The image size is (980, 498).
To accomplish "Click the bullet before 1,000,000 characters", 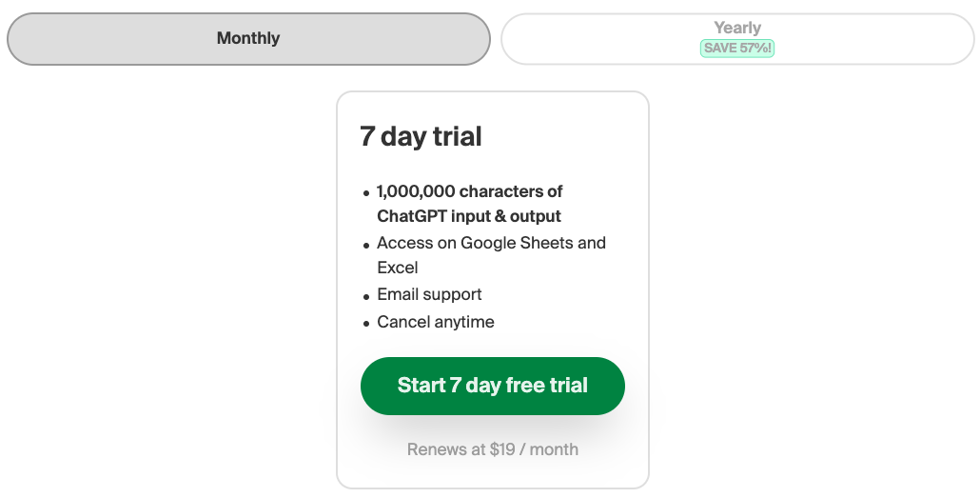I will point(366,193).
